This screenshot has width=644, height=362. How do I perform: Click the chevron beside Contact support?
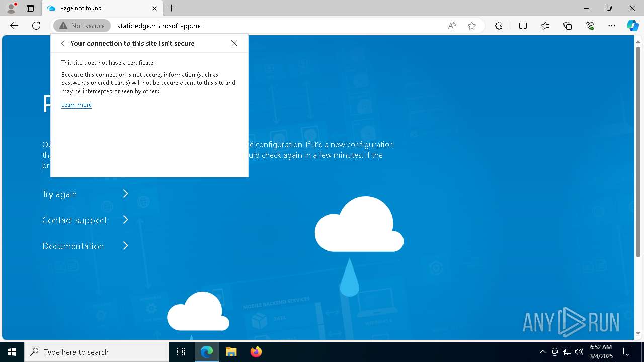pyautogui.click(x=126, y=220)
